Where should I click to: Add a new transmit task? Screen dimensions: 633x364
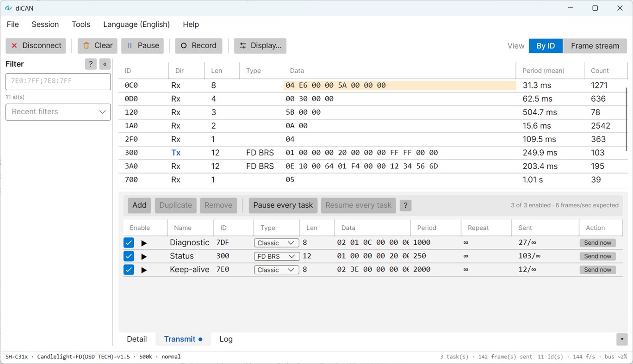139,205
